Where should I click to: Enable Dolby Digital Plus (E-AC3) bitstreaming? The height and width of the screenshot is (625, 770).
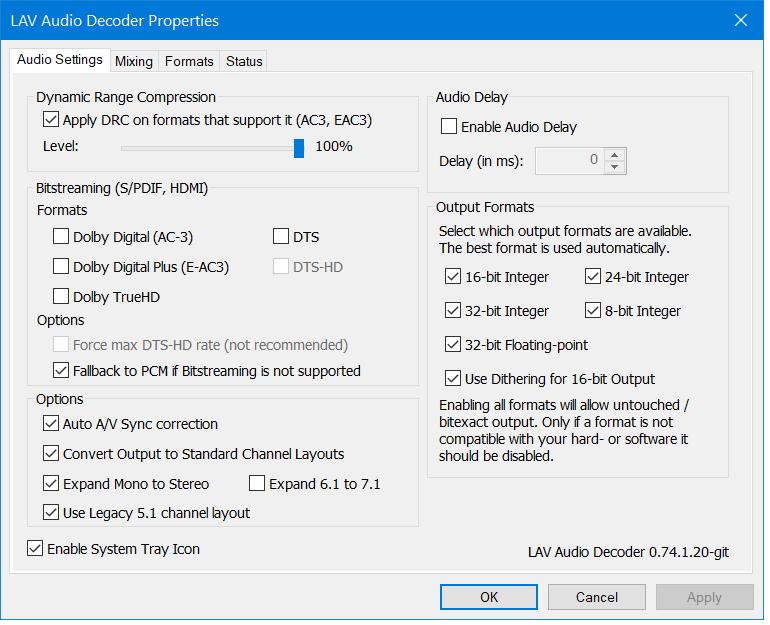point(61,266)
